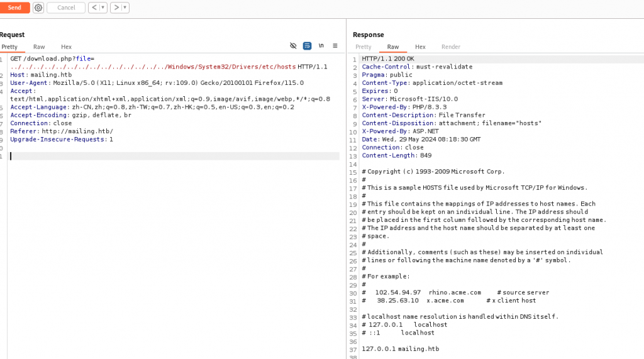This screenshot has height=359, width=644.
Task: Select the Response Raw tab
Action: [393, 47]
